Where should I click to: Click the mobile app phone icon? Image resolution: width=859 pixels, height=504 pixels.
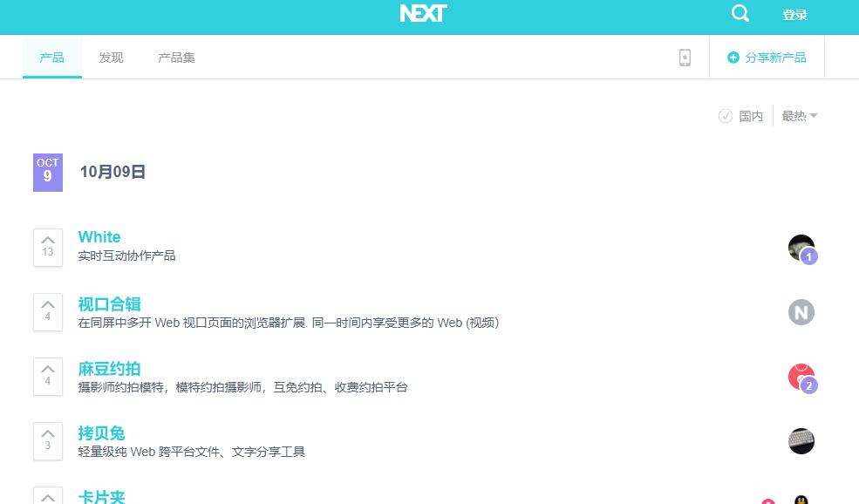685,57
